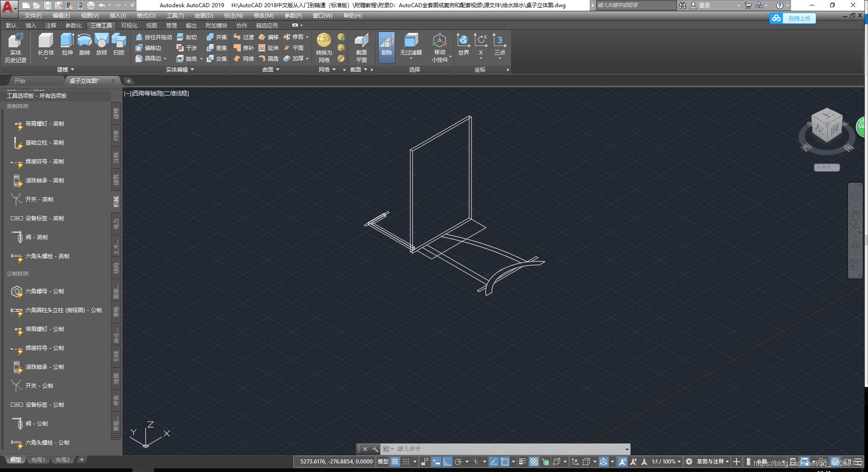
Task: Click Convert to Mesh (转换为网格) sphere icon
Action: pyautogui.click(x=324, y=40)
